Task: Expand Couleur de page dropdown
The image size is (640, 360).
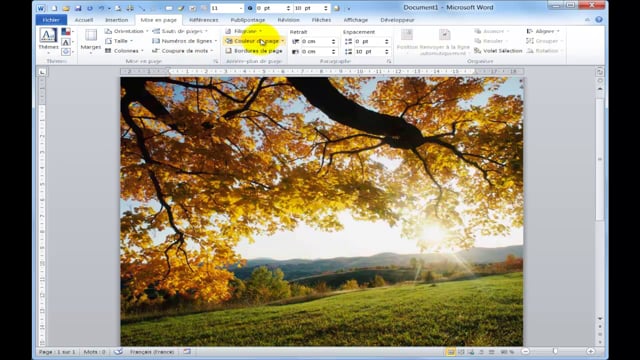Action: point(254,41)
